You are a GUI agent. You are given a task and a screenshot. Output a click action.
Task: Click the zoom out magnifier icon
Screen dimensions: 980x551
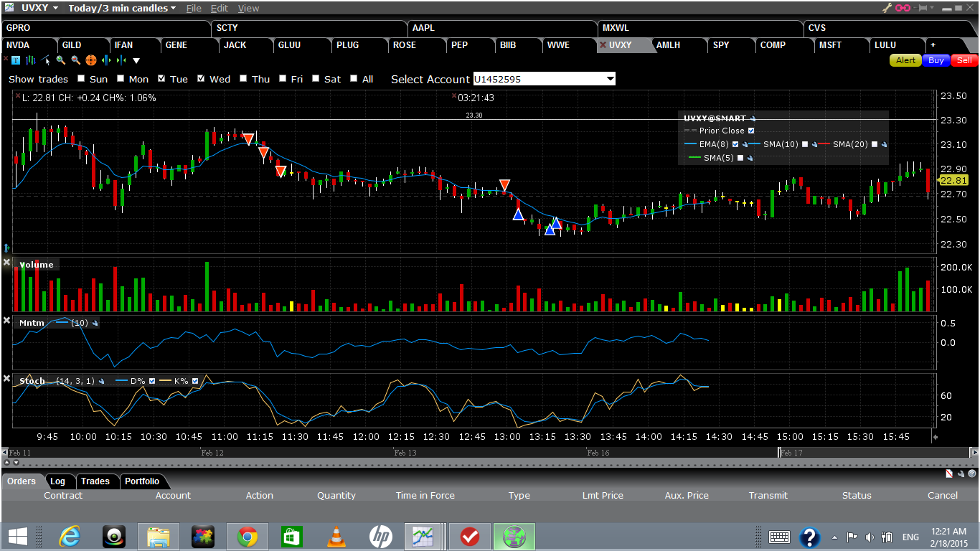(x=75, y=61)
